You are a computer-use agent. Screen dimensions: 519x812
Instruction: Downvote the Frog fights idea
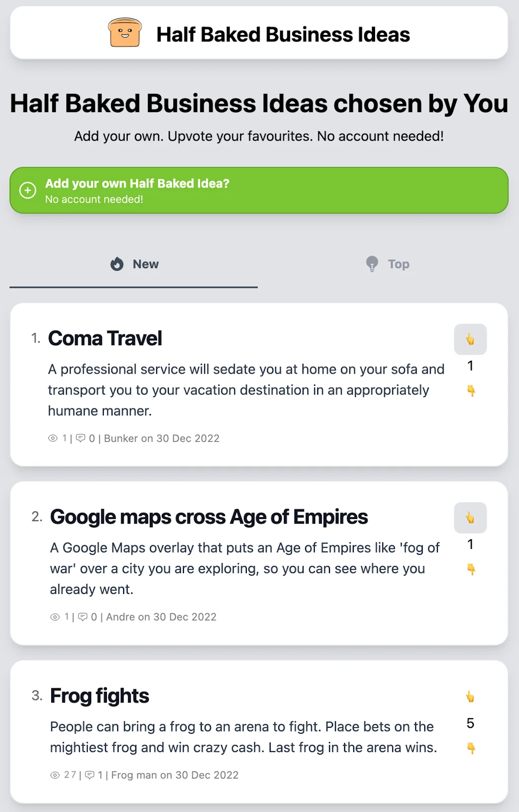tap(471, 748)
